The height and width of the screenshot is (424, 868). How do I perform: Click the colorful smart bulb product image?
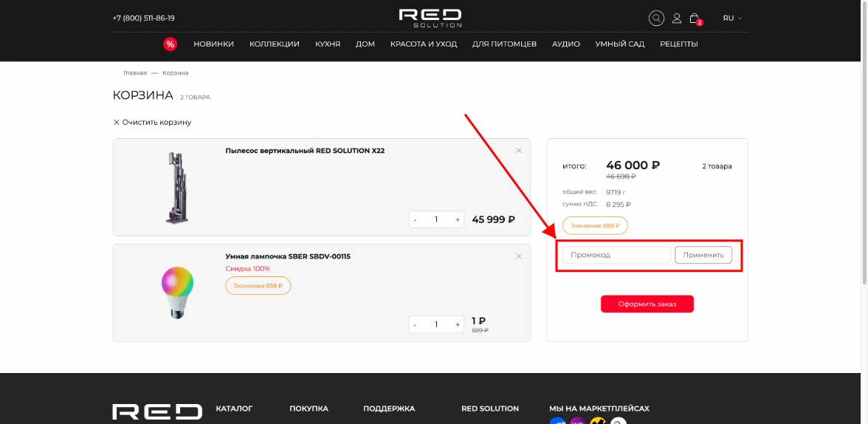tap(177, 292)
